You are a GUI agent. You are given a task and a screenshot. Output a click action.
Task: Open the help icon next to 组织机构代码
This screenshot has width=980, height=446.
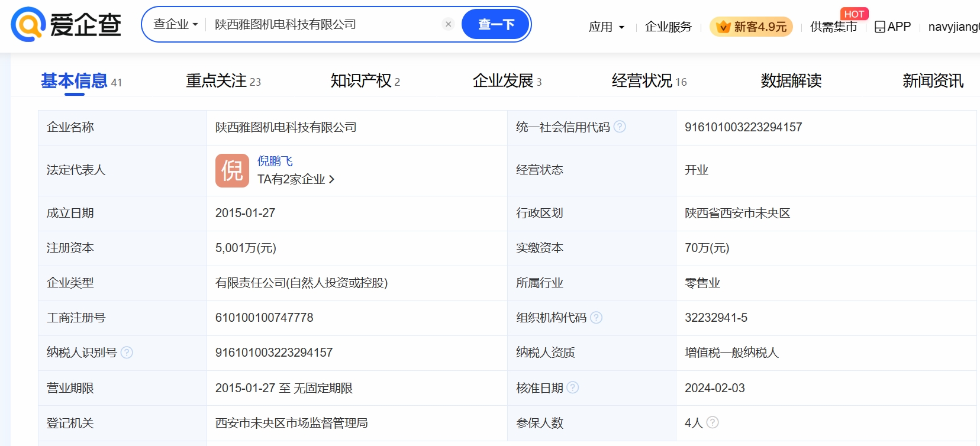coord(597,318)
